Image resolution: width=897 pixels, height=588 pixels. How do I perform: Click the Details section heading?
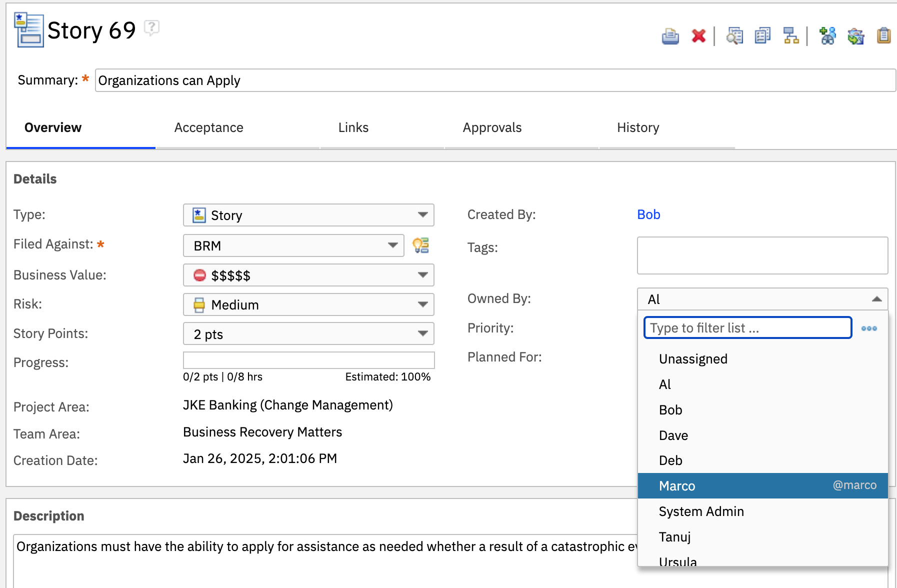coord(35,179)
